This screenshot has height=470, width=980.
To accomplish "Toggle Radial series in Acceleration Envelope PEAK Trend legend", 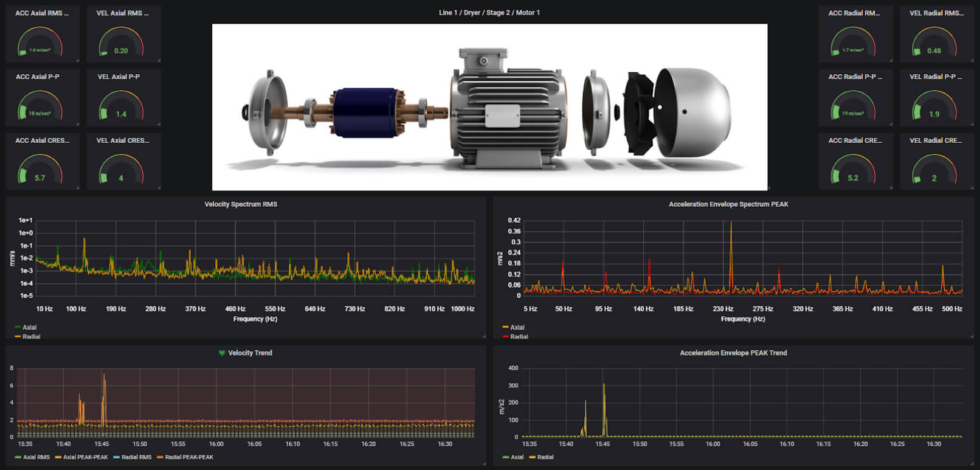I will coord(545,457).
